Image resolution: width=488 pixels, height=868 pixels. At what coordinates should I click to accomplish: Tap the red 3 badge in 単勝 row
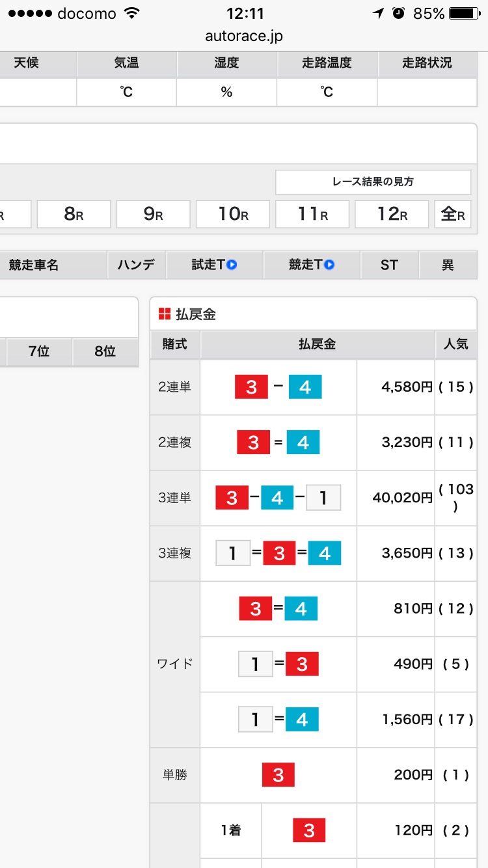tap(278, 775)
